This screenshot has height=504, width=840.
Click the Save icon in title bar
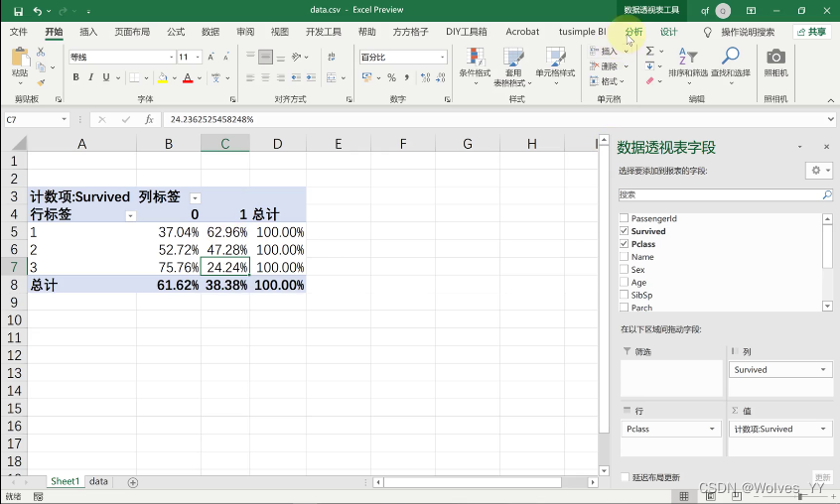tap(18, 11)
